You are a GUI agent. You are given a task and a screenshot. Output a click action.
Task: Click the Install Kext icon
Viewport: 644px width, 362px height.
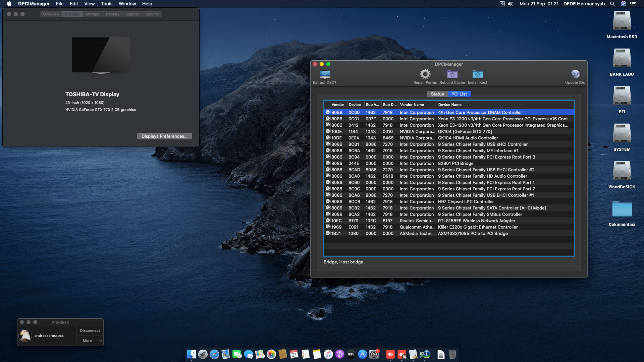pos(477,74)
